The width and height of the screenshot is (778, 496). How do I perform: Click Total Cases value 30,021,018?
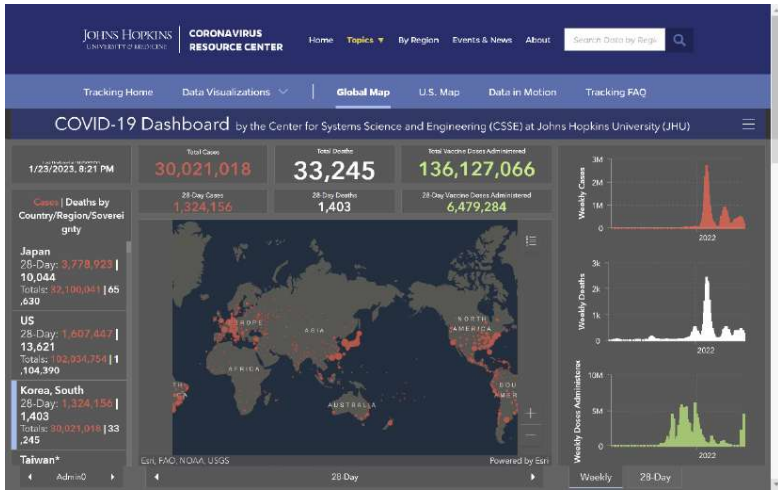203,169
